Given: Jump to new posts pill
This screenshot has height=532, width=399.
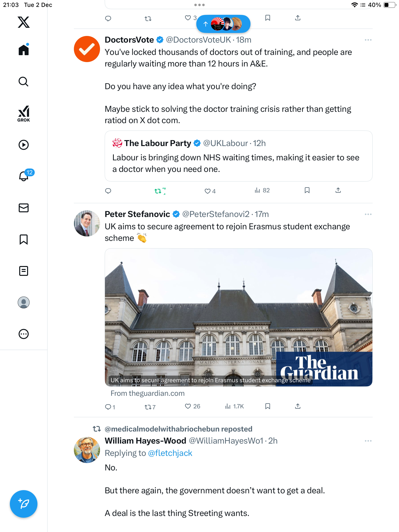Looking at the screenshot, I should (x=223, y=24).
